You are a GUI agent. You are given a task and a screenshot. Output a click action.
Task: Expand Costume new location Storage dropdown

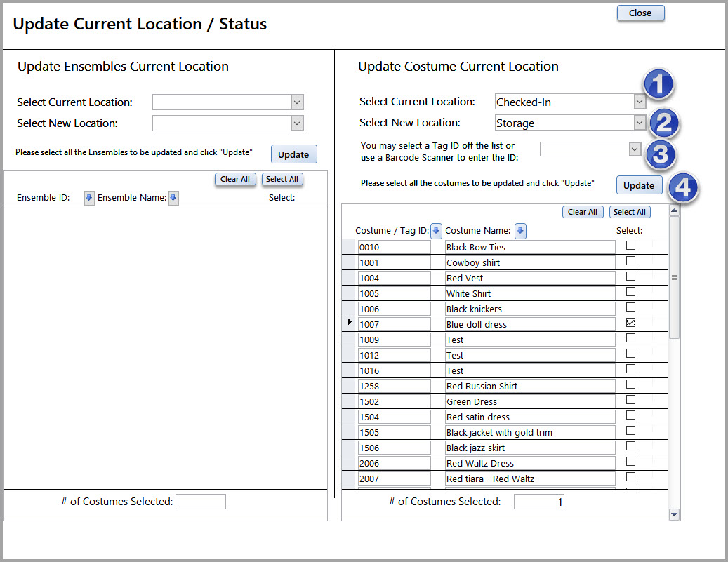[640, 123]
